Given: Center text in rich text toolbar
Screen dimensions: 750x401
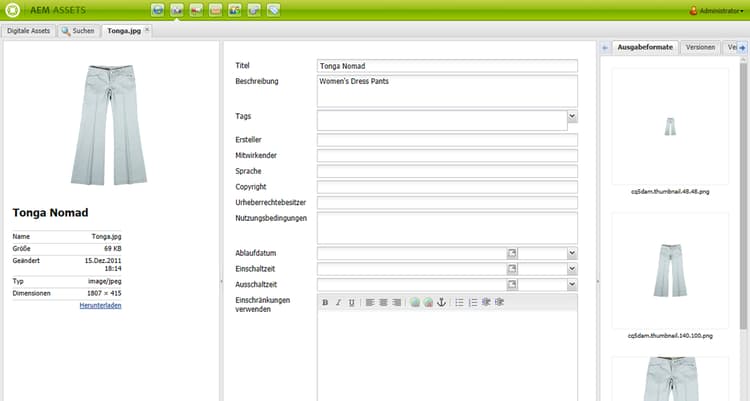Looking at the screenshot, I should (x=383, y=302).
